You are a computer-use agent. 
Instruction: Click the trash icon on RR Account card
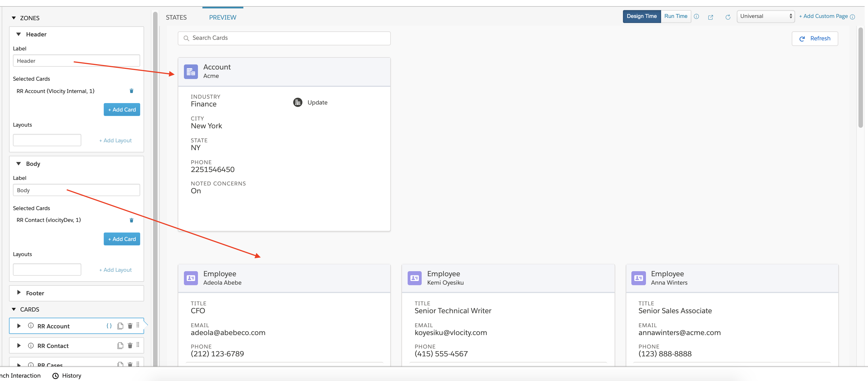click(x=130, y=326)
